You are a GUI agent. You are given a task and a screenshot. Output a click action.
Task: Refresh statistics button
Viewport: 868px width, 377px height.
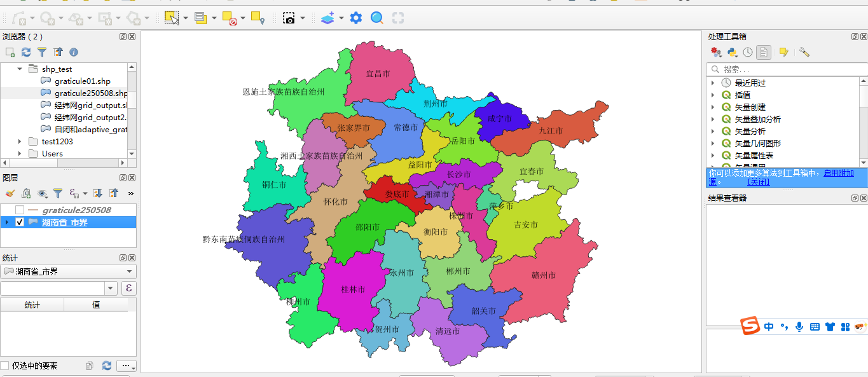coord(107,366)
